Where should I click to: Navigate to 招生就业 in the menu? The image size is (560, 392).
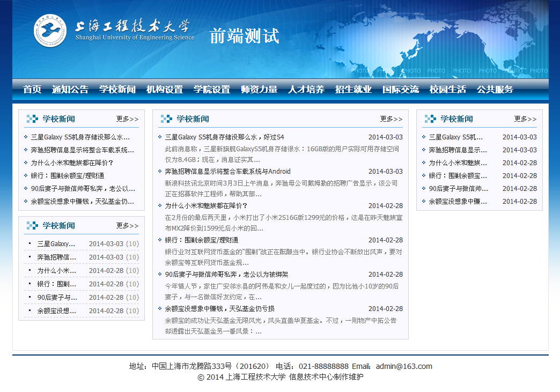[x=353, y=90]
